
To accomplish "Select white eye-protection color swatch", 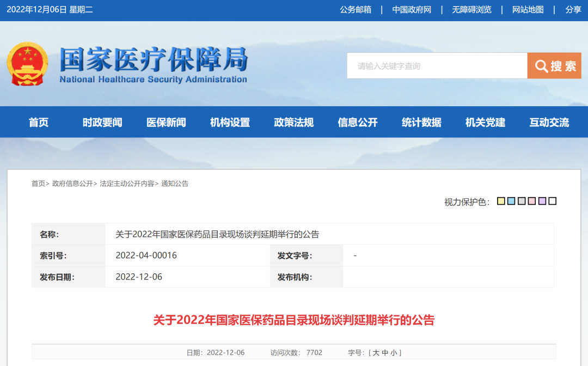I will click(553, 201).
